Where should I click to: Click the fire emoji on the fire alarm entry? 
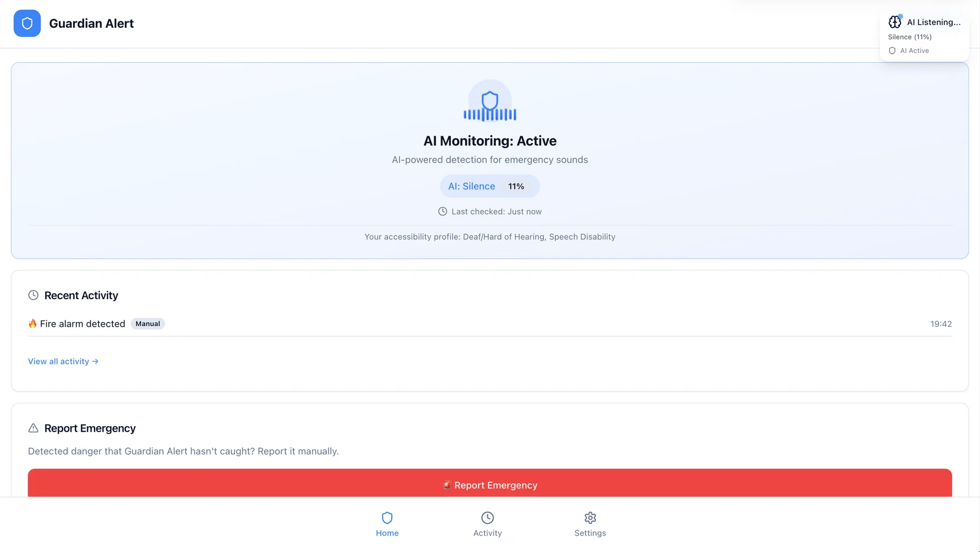(33, 324)
